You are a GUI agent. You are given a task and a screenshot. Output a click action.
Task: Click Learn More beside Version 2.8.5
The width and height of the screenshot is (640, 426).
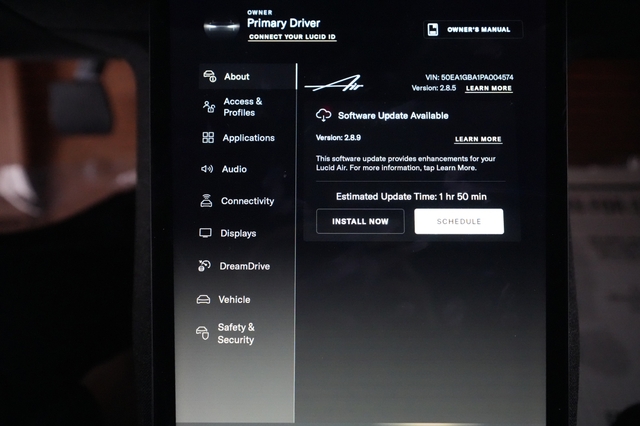[x=488, y=89]
